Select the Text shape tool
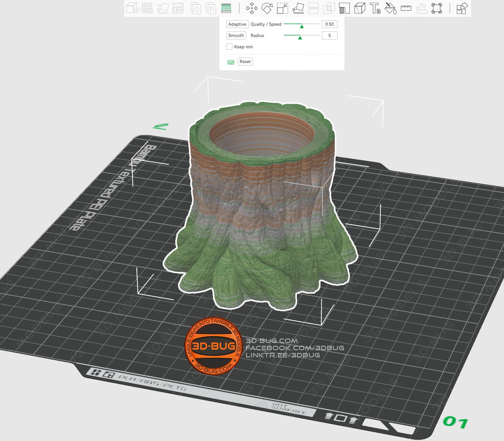Screen dimensions: 504x441 (375, 8)
